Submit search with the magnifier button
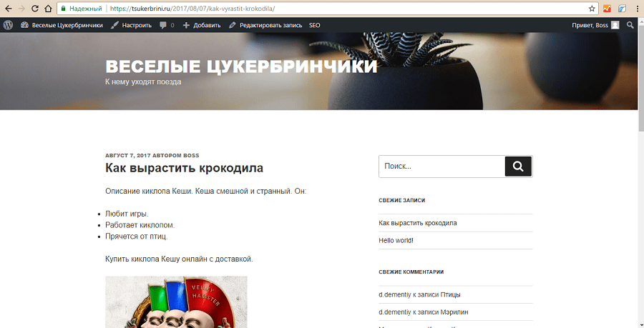 coord(518,166)
